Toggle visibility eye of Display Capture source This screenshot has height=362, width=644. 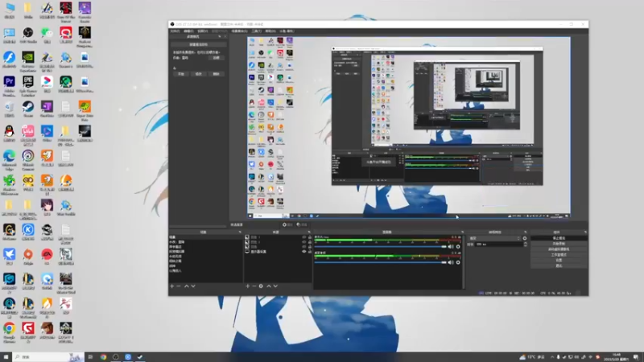[304, 252]
